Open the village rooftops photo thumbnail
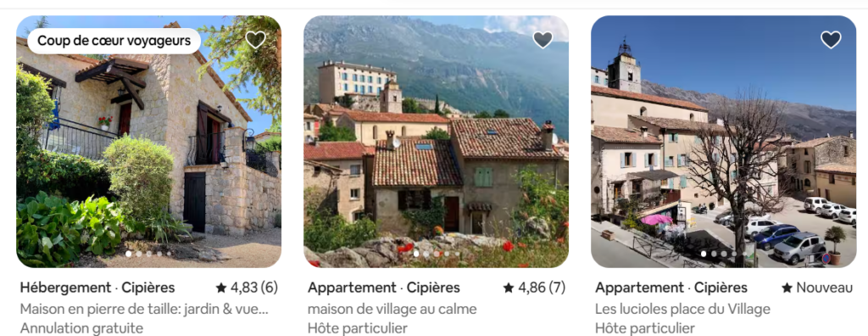 coord(437,142)
